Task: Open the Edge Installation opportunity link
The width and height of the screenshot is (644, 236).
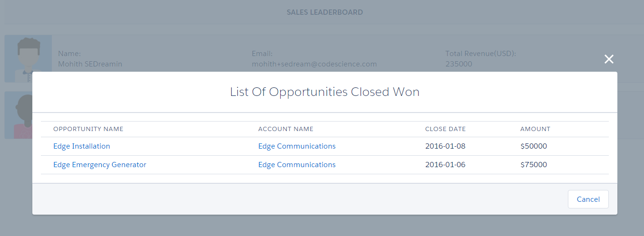Action: [x=82, y=146]
